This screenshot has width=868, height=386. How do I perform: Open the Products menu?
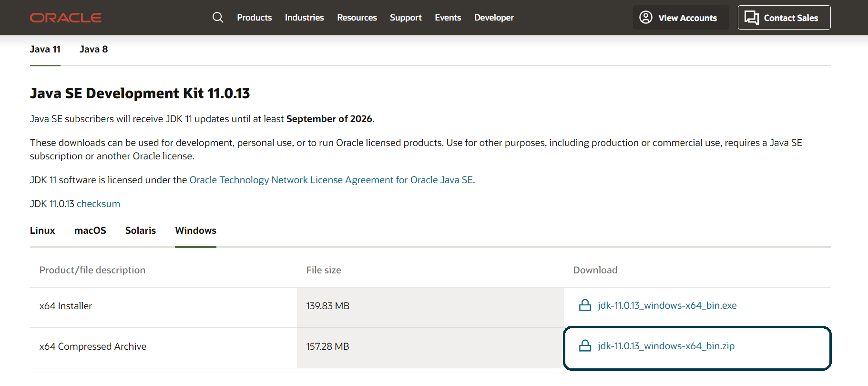coord(255,18)
